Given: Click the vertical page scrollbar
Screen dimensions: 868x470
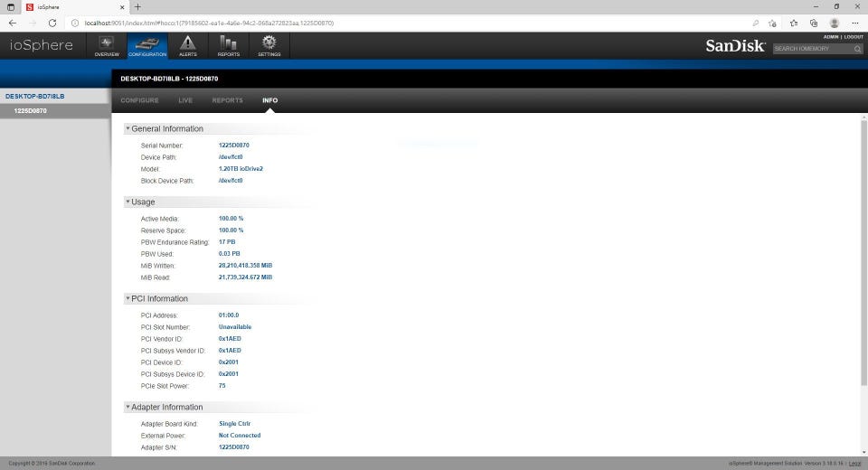Looking at the screenshot, I should 864,254.
